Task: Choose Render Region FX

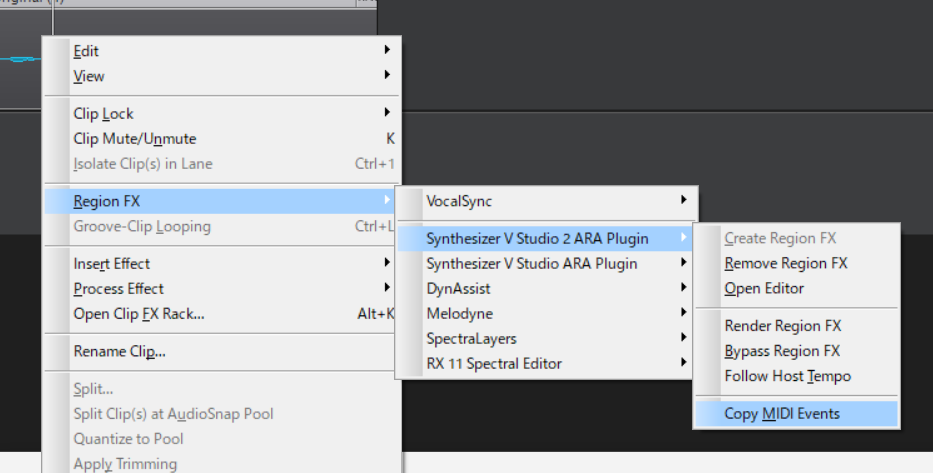Action: (797, 326)
